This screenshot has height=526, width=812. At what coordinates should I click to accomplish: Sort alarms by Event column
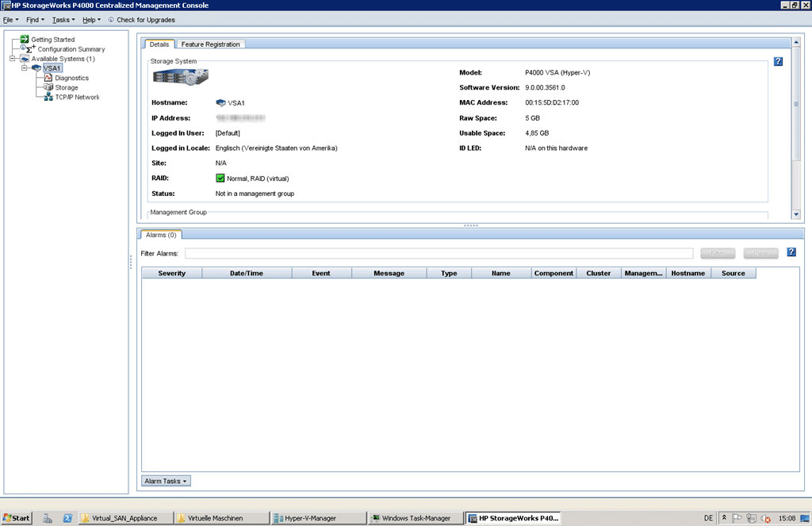pyautogui.click(x=321, y=273)
